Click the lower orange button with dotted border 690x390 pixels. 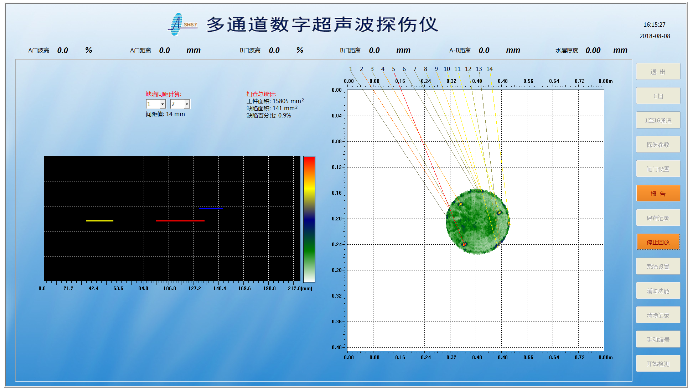point(658,242)
